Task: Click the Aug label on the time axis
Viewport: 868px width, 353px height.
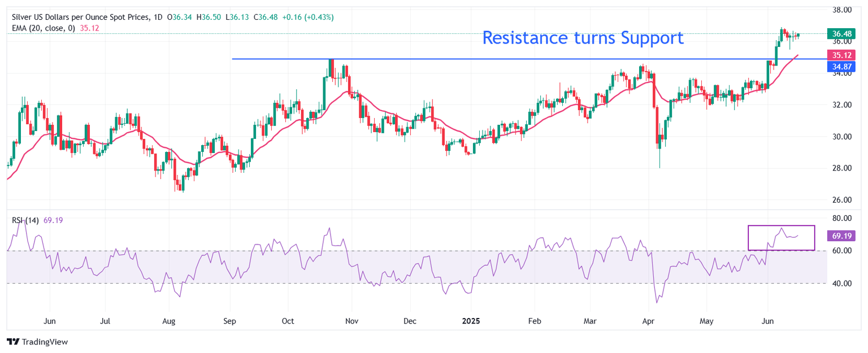Action: [168, 321]
